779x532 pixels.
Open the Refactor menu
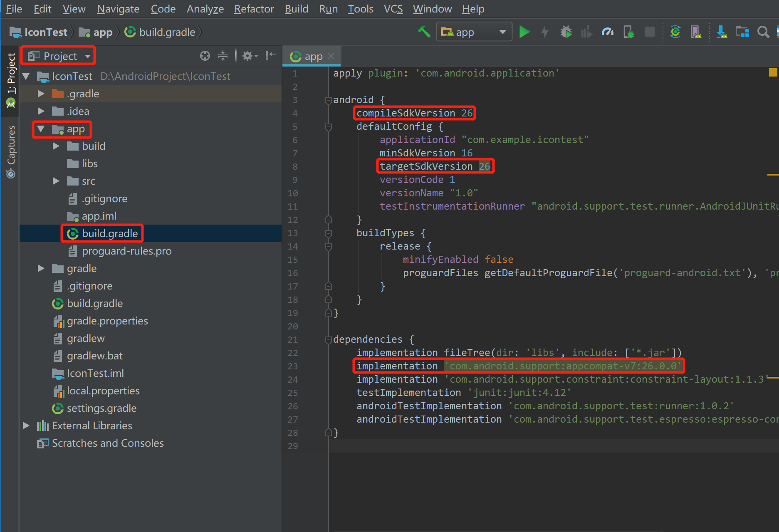point(254,9)
